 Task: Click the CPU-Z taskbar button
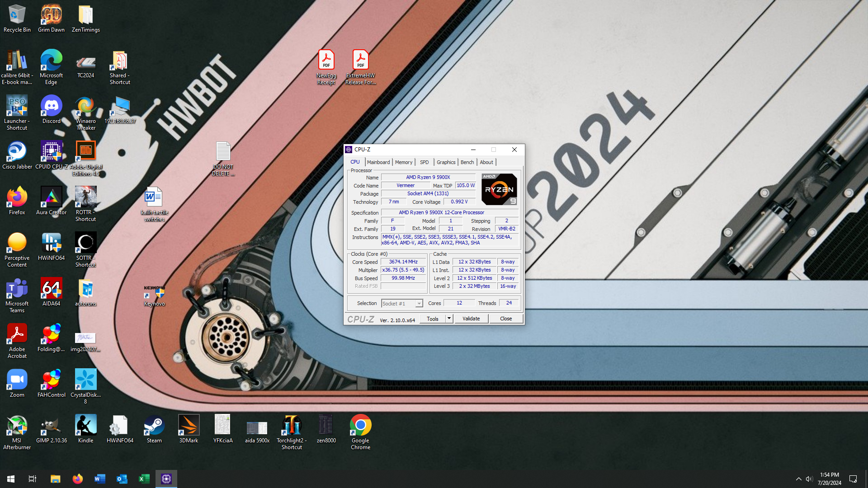[x=166, y=479]
